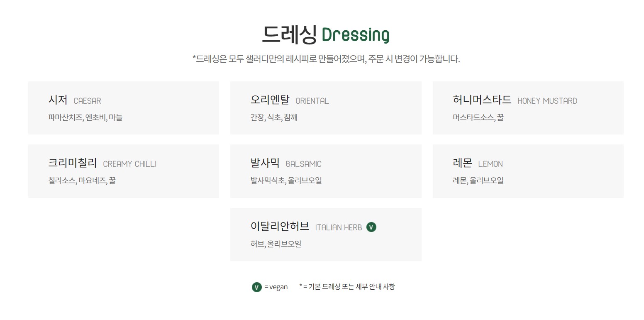This screenshot has width=644, height=320.
Task: Click the CREAMY CHILLI English label
Action: coord(129,164)
